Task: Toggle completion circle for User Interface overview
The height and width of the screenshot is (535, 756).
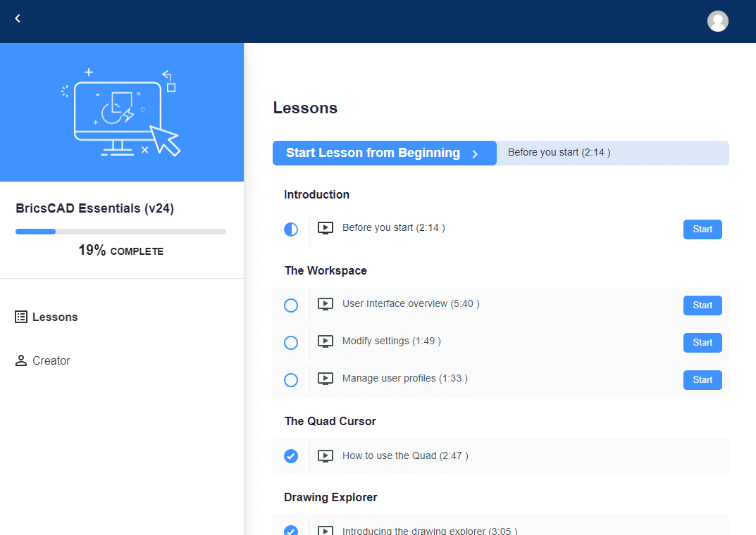Action: tap(291, 306)
